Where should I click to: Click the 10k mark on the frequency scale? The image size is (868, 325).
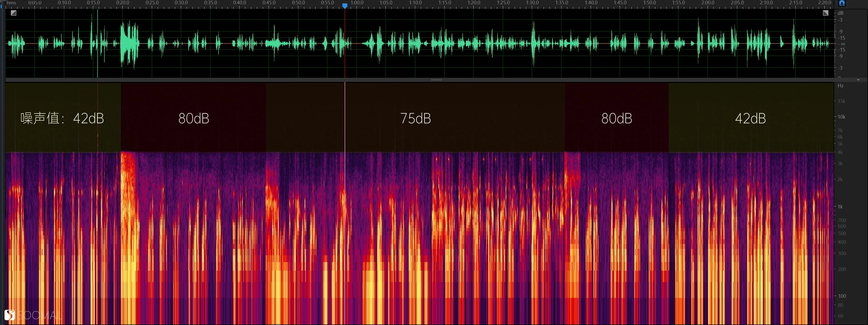(x=841, y=117)
